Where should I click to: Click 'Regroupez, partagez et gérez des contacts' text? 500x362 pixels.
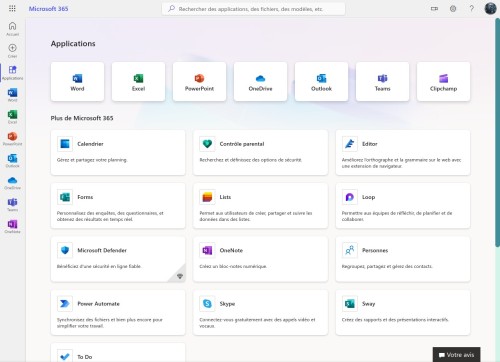387,266
